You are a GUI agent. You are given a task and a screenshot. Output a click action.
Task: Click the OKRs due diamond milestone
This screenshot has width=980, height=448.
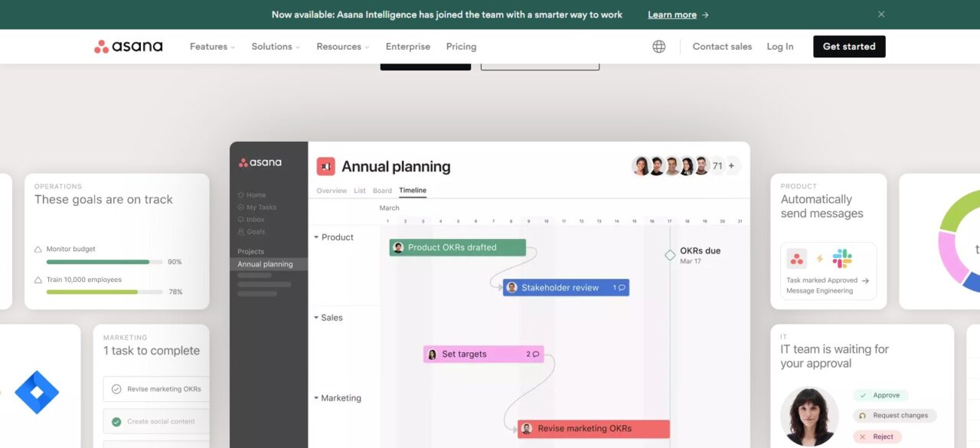pyautogui.click(x=670, y=255)
